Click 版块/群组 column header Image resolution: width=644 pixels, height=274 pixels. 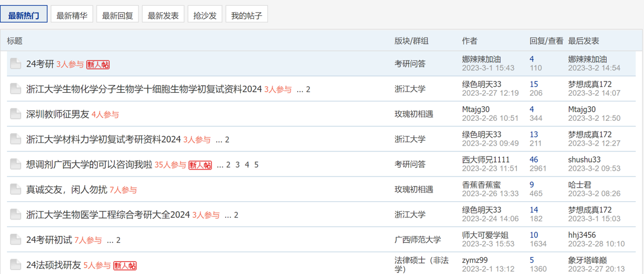(412, 40)
